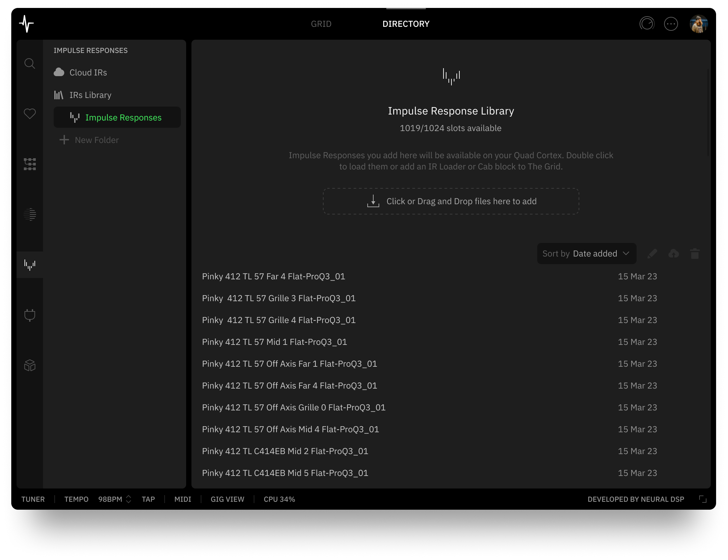The width and height of the screenshot is (728, 560).
Task: Click the pencil rename icon
Action: click(652, 254)
